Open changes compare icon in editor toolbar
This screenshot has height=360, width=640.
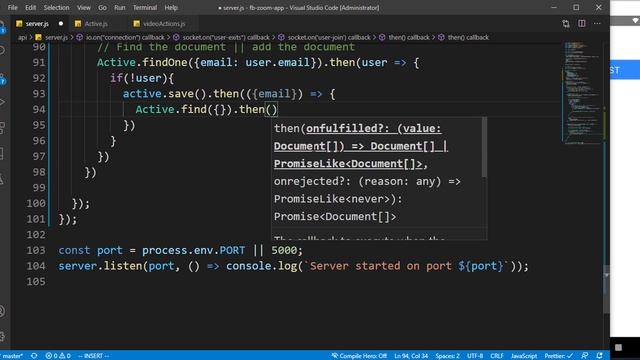click(x=566, y=24)
